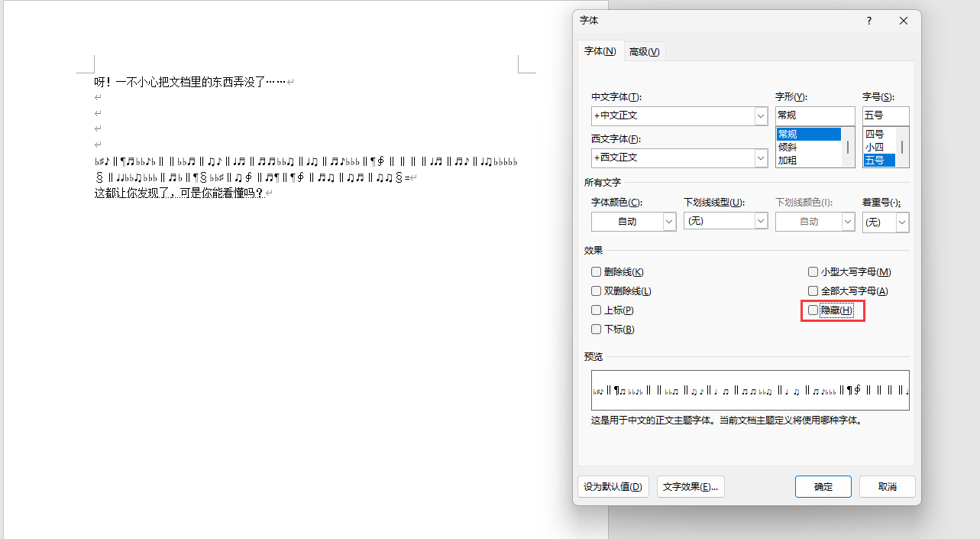This screenshot has height=539, width=980.
Task: Click the 中文字体 input showing +中文正文
Action: (x=673, y=116)
